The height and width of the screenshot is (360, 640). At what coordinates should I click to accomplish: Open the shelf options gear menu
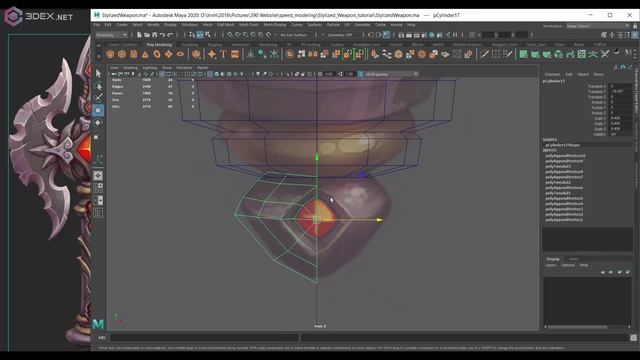click(x=98, y=57)
